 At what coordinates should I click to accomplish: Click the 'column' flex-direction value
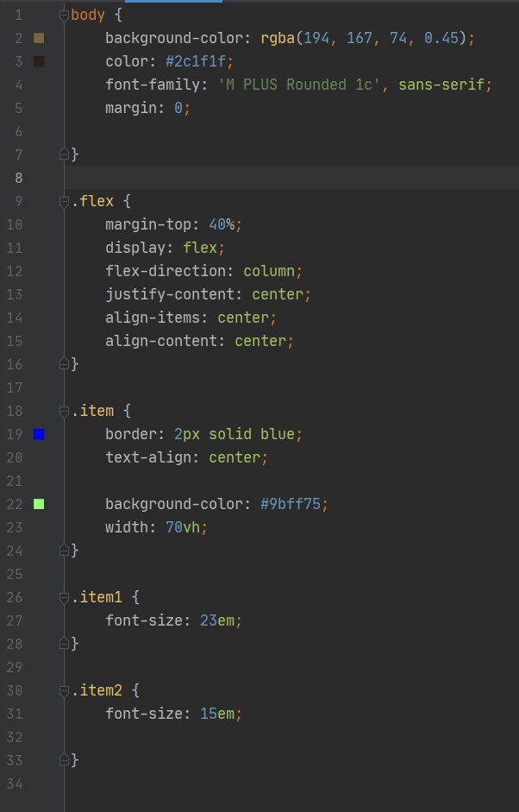click(x=269, y=271)
